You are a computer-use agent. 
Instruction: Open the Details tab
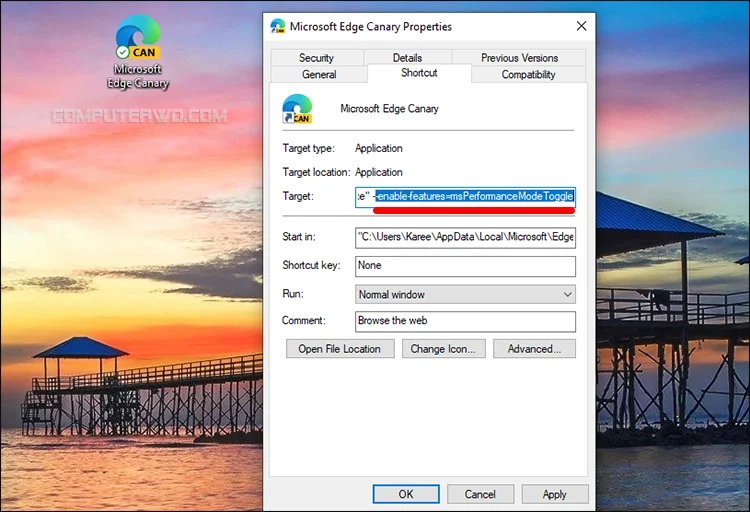point(408,57)
